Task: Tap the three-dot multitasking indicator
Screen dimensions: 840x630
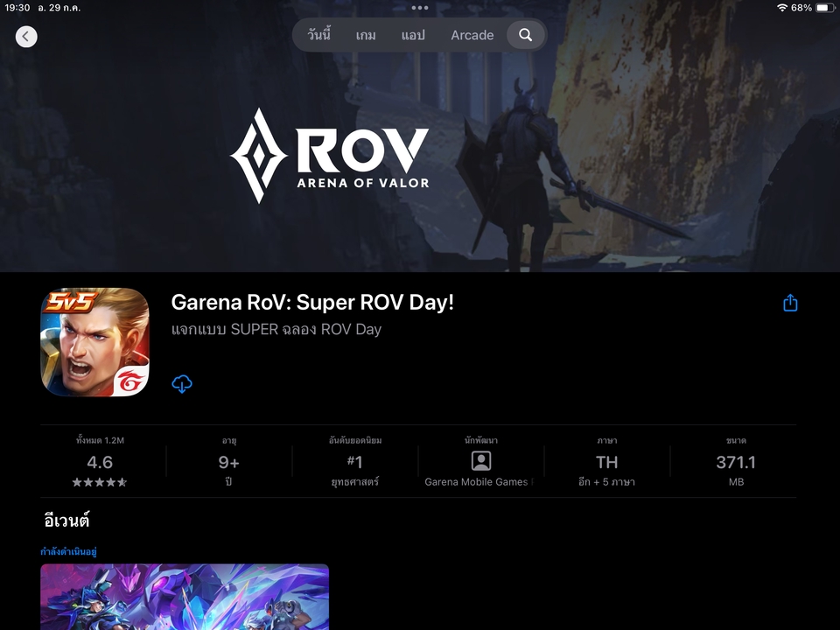Action: pyautogui.click(x=420, y=8)
